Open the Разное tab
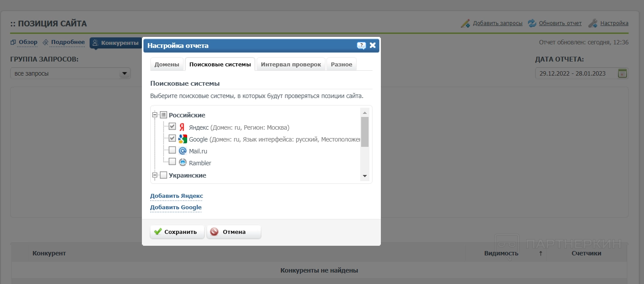Viewport: 644px width, 284px height. tap(341, 64)
